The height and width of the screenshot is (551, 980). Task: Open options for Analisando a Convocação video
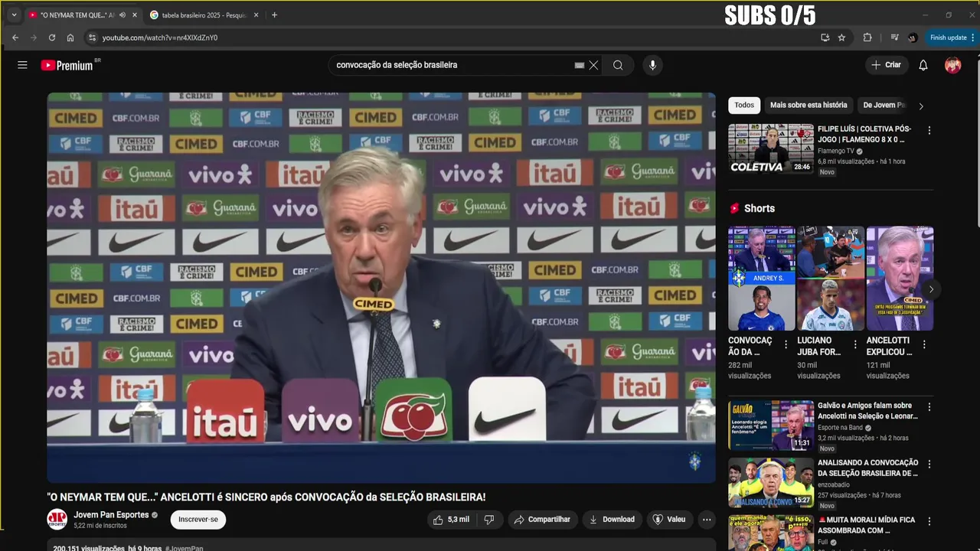(x=929, y=465)
